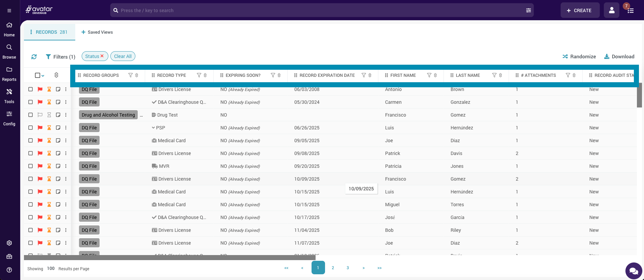644x280 pixels.
Task: Open the user profile icon
Action: click(x=611, y=10)
